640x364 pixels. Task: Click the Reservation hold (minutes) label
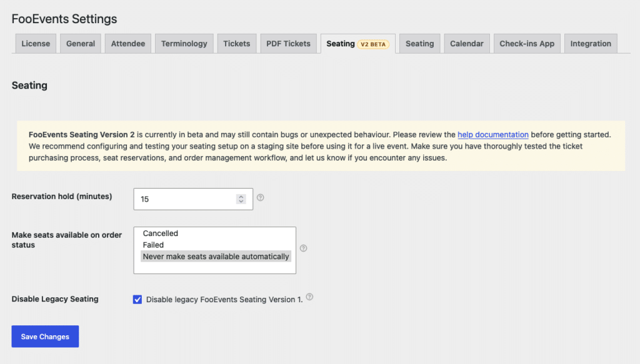(x=62, y=197)
